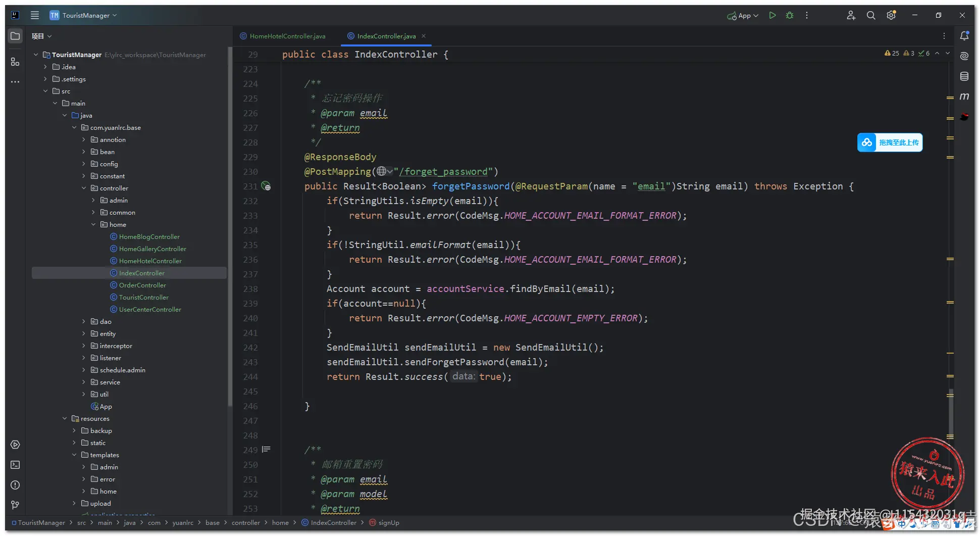Go to next highlighted error arrow
Viewport: 980px width, 536px height.
[x=948, y=53]
